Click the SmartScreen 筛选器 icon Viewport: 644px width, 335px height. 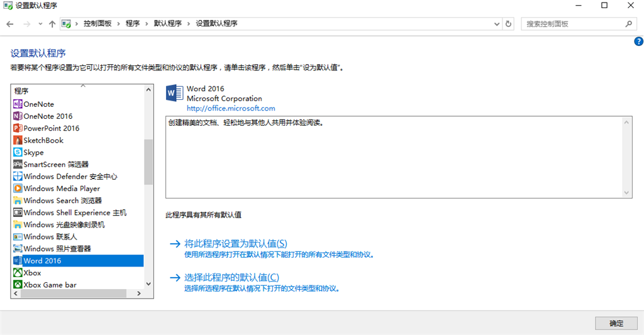point(18,164)
